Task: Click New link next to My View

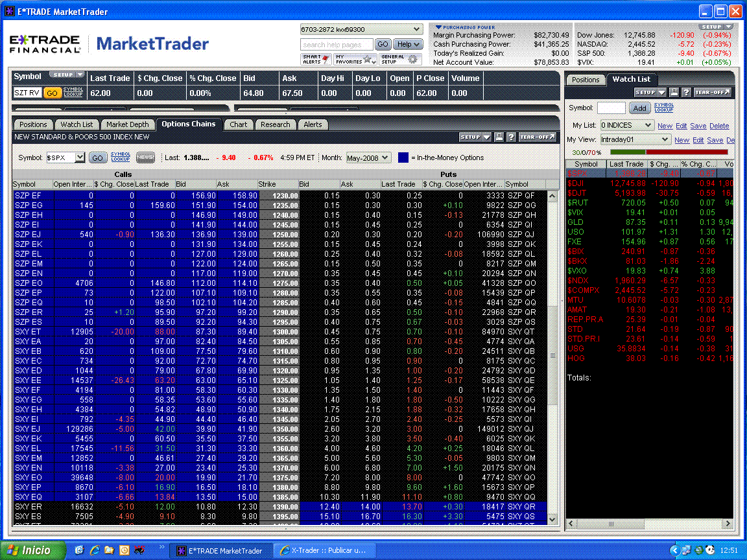Action: pyautogui.click(x=682, y=140)
